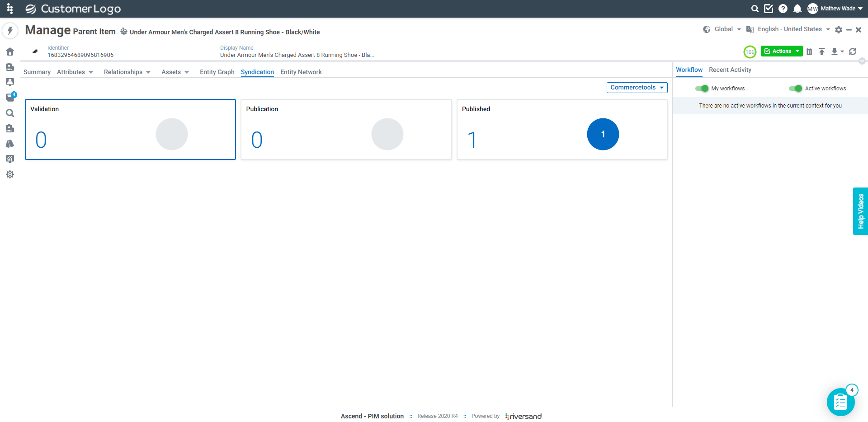Screen dimensions: 868x422
Task: Open the Actions dropdown button
Action: [x=782, y=52]
